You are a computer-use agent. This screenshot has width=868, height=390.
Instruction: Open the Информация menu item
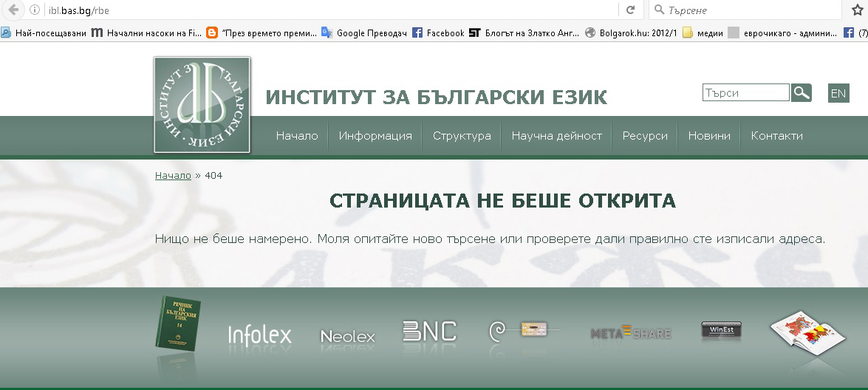pos(375,136)
